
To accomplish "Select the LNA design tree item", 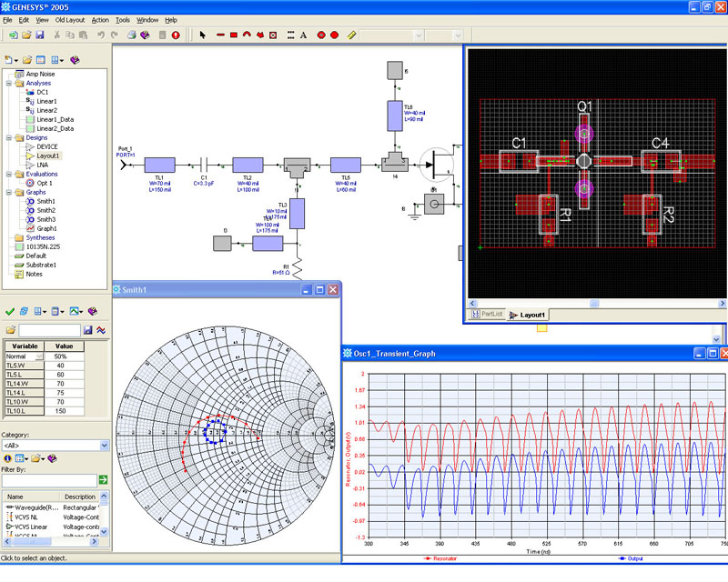I will coord(42,165).
